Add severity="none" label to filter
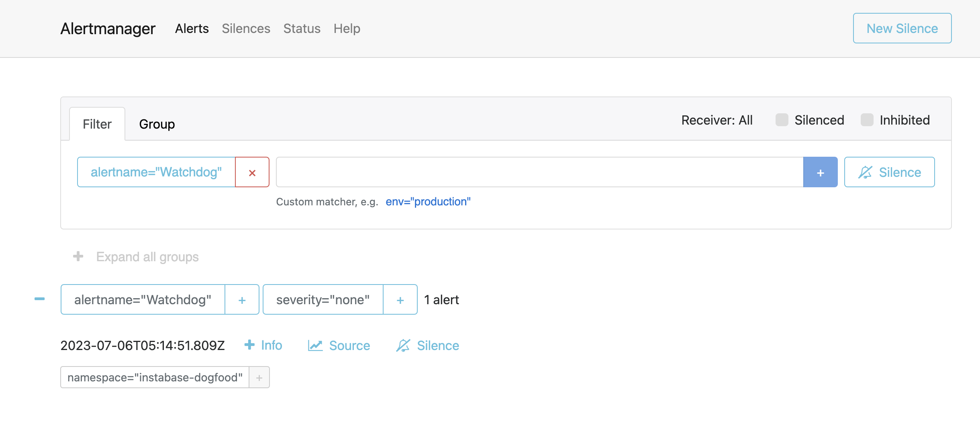This screenshot has width=980, height=430. [400, 299]
